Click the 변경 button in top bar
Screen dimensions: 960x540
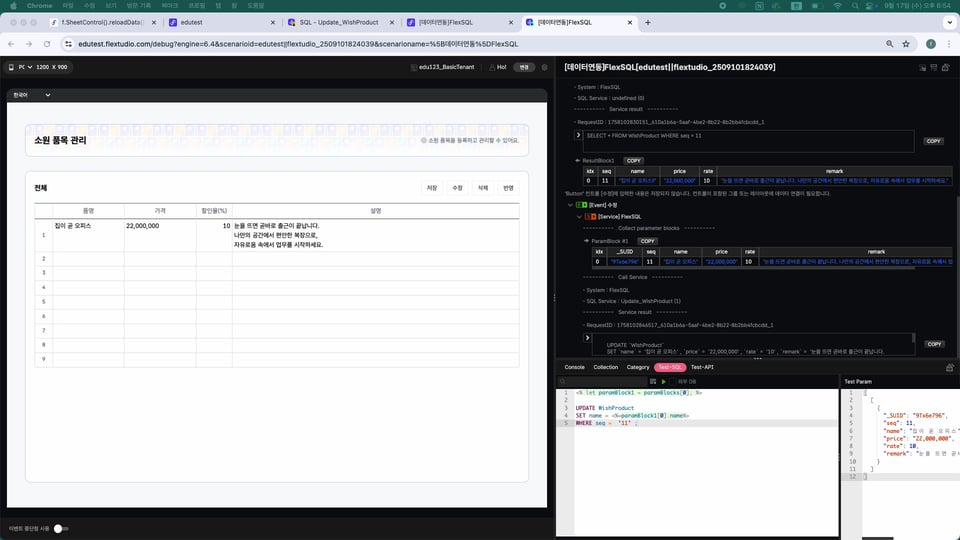[524, 67]
